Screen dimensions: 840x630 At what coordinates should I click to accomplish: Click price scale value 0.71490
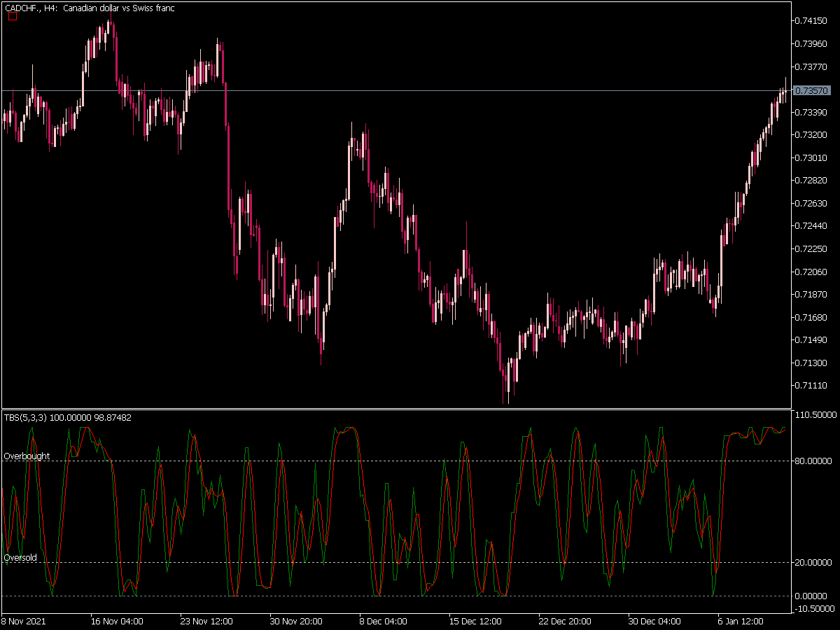813,339
